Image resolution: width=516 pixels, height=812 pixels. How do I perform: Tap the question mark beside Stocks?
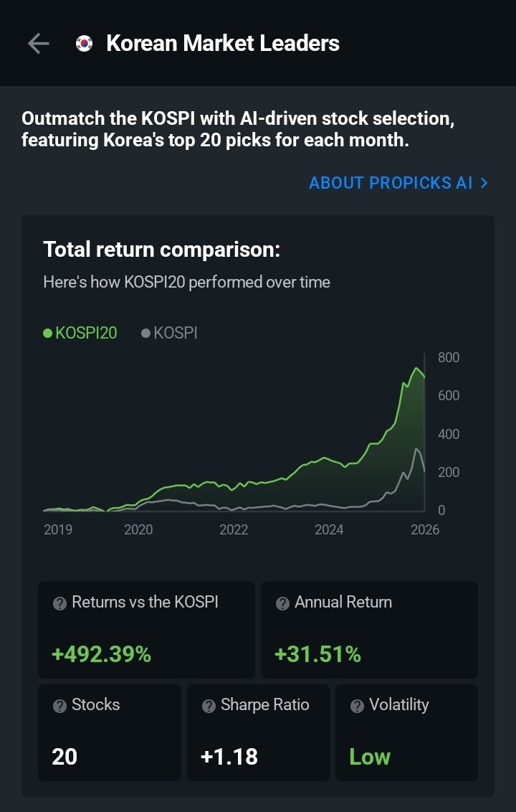click(x=60, y=706)
